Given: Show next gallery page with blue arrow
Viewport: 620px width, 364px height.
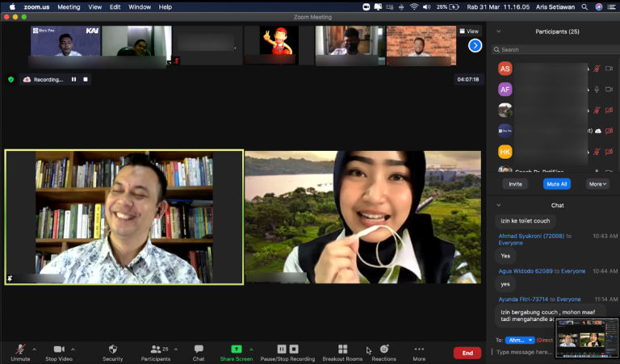Looking at the screenshot, I should coord(475,45).
